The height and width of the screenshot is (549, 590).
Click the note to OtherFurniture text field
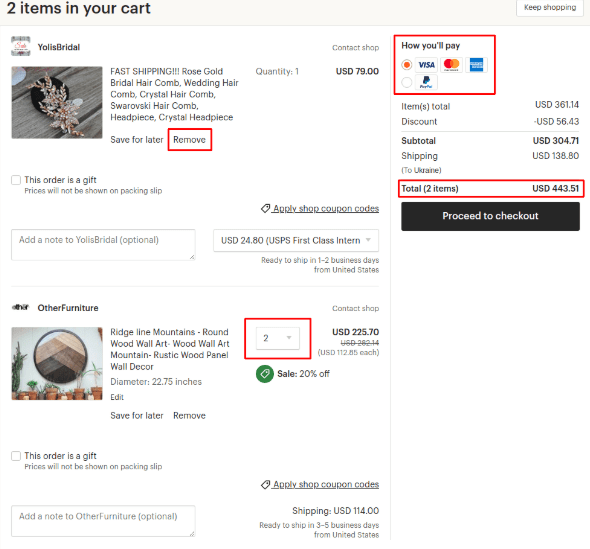[x=103, y=521]
